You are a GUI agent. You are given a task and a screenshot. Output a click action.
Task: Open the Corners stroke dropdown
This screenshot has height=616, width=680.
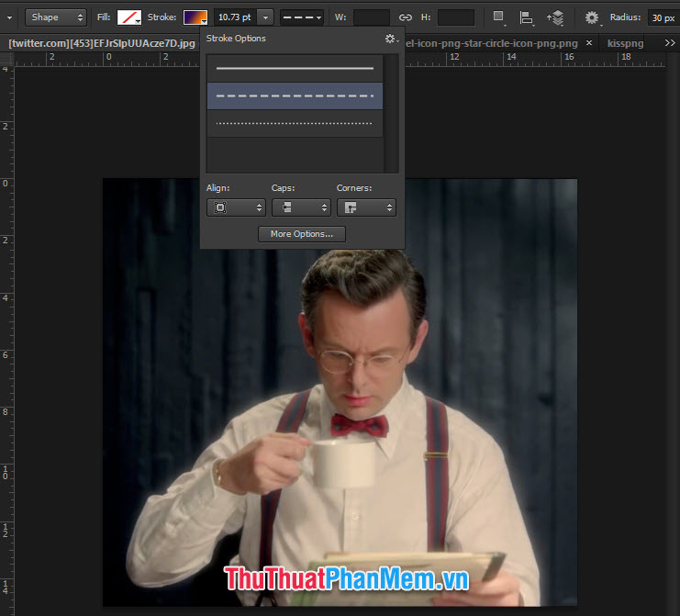366,207
